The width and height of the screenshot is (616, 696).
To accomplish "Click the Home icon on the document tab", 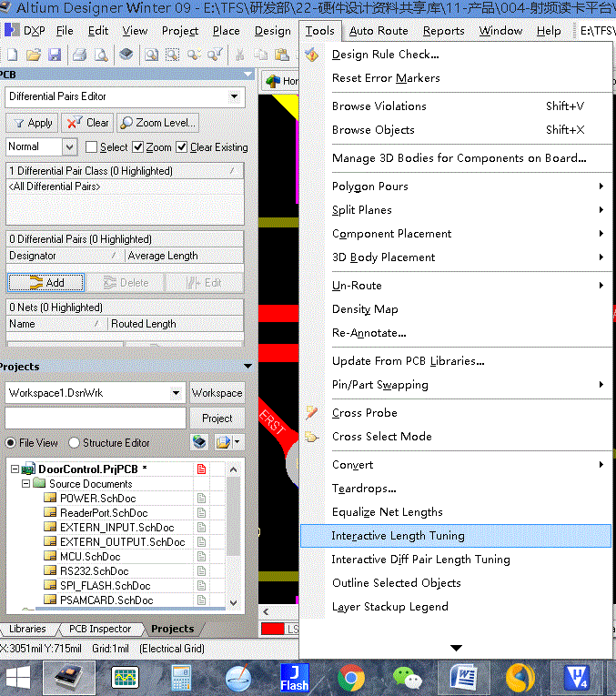I will pos(273,81).
